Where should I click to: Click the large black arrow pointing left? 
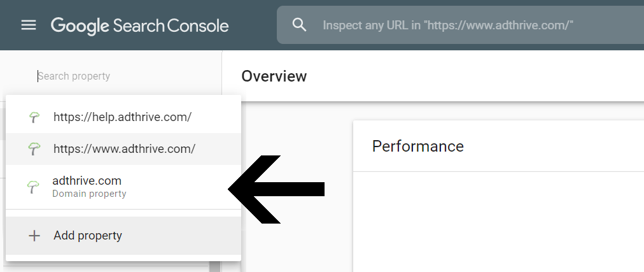coord(276,189)
